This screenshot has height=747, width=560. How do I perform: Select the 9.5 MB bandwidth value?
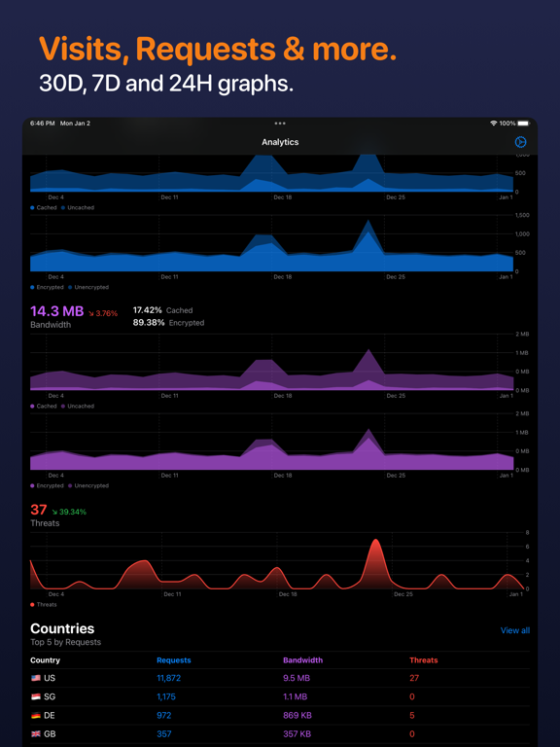pos(297,678)
